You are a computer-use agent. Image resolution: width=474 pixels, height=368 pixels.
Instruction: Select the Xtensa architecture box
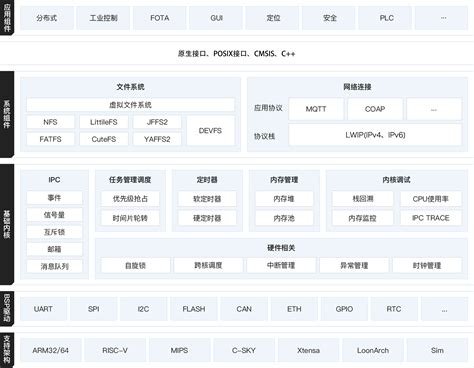click(x=309, y=350)
